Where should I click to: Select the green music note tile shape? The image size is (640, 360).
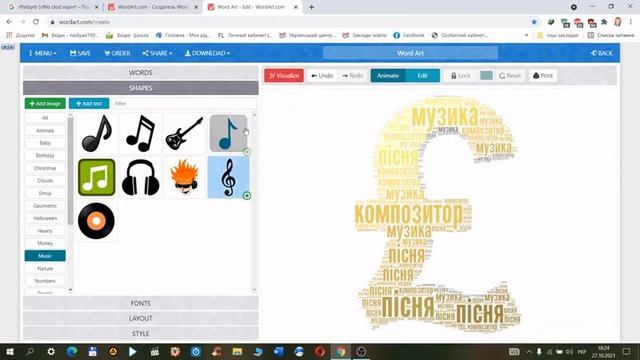(97, 178)
